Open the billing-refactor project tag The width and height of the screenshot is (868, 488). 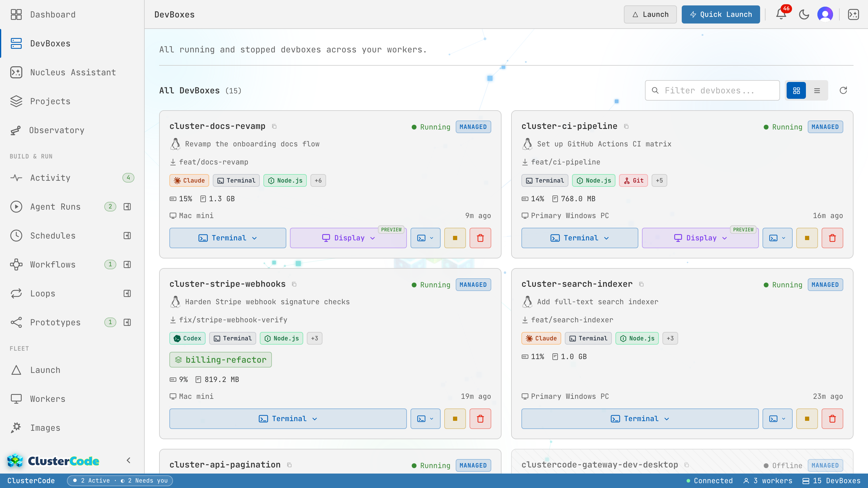220,360
